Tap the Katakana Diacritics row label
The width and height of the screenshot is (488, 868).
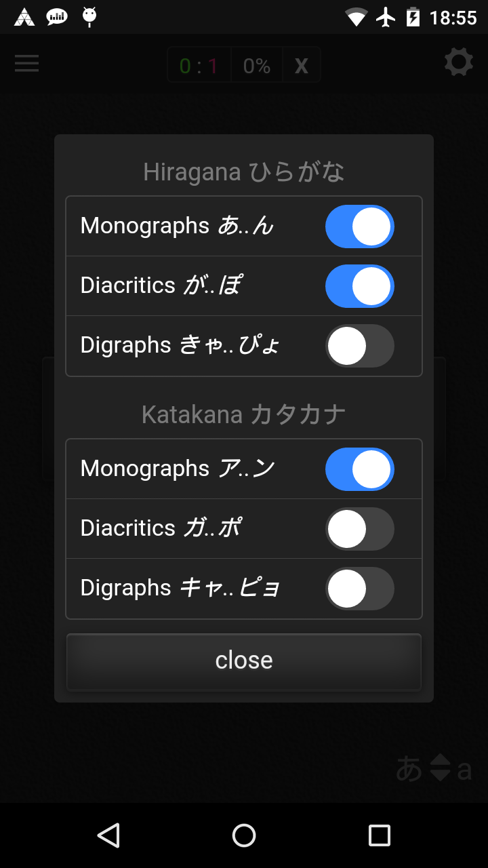[x=161, y=528]
